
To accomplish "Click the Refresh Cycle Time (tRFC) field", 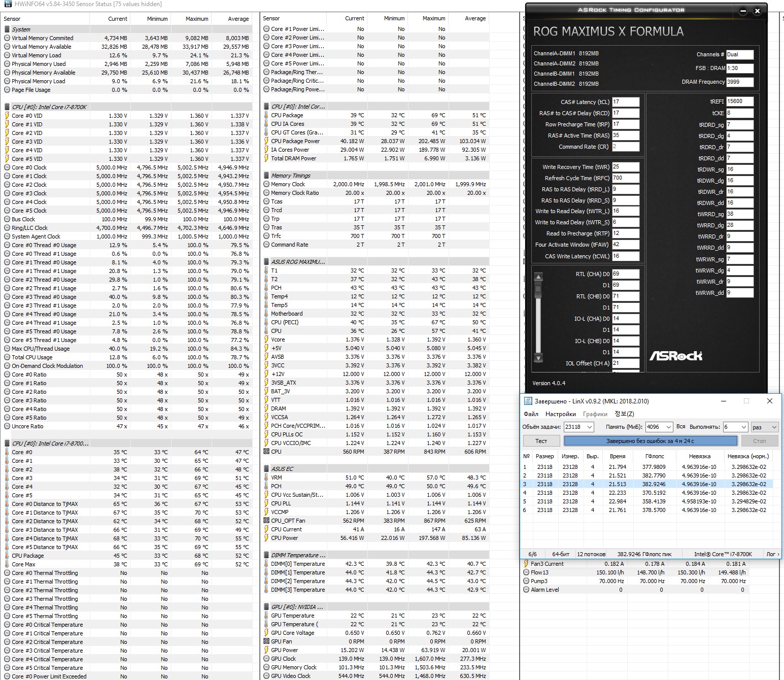I will click(x=626, y=178).
